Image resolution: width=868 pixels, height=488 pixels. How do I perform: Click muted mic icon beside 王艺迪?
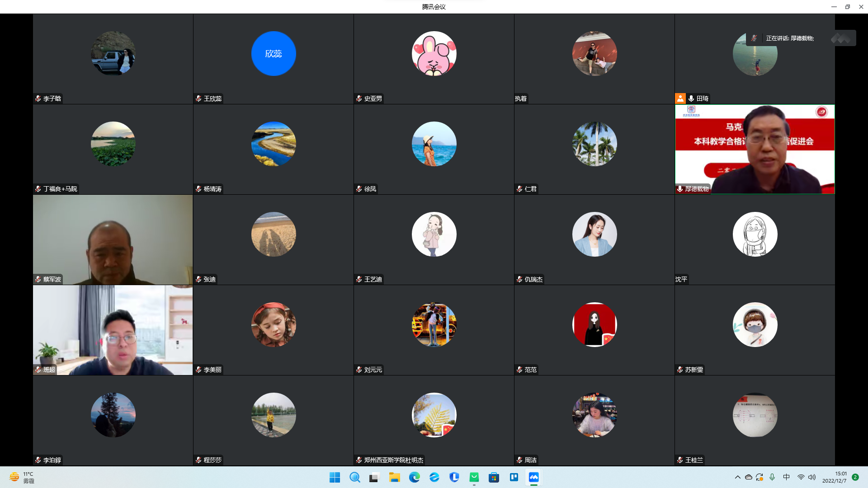tap(359, 279)
